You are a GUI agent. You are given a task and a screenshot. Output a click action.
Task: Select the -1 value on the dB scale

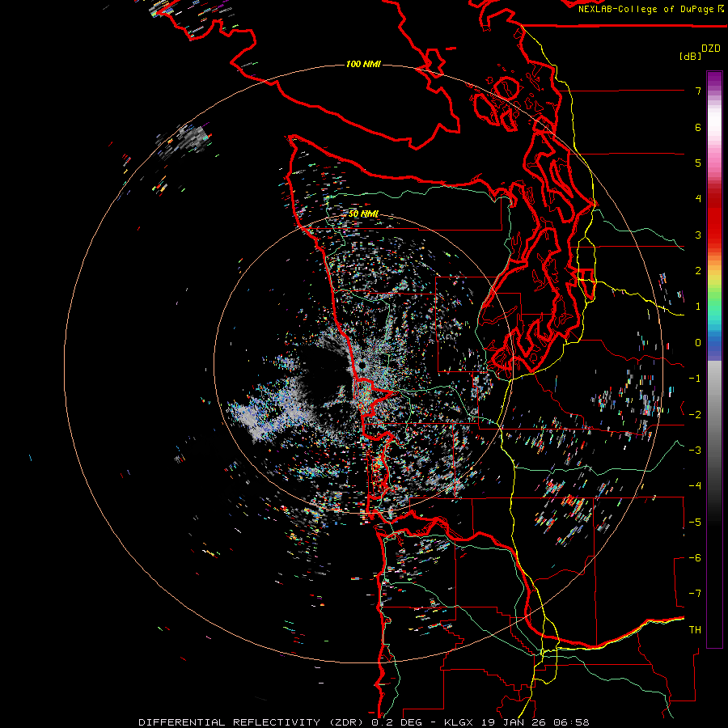(x=695, y=379)
